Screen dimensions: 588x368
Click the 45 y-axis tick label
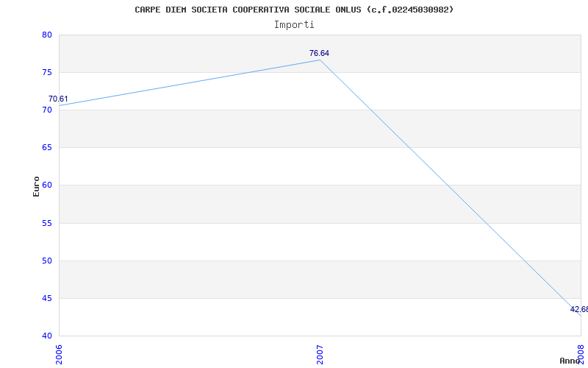click(47, 299)
